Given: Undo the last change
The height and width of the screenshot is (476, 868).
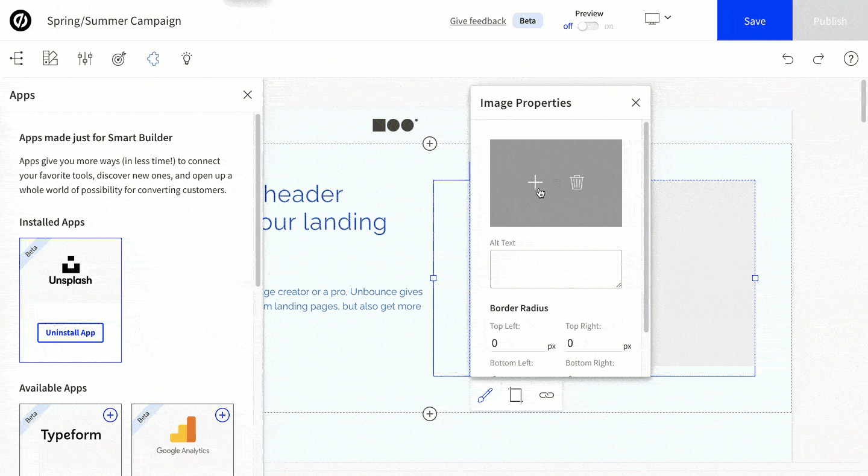Looking at the screenshot, I should coord(788,59).
